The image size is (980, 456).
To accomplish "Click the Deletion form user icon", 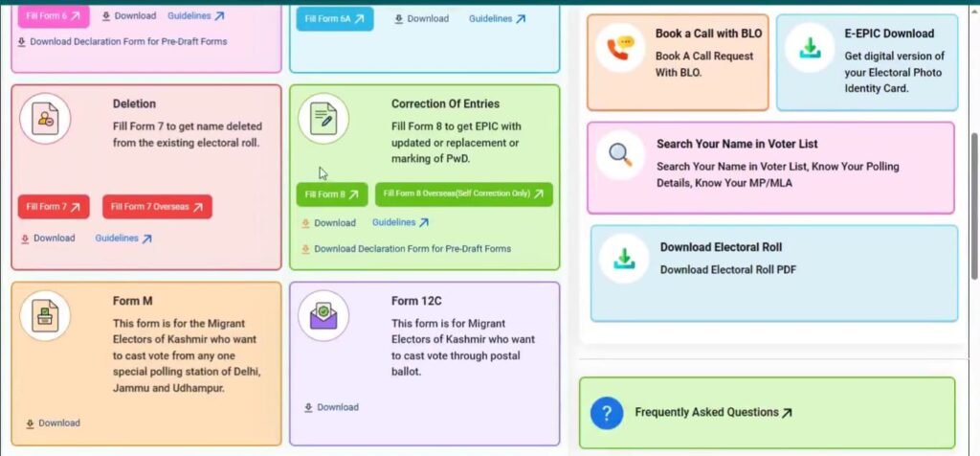I will tap(45, 119).
